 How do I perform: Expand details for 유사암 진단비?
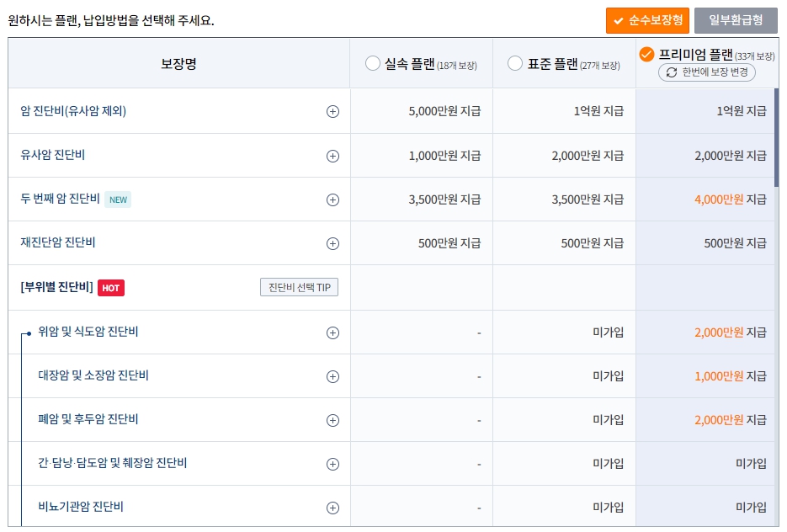coord(332,156)
